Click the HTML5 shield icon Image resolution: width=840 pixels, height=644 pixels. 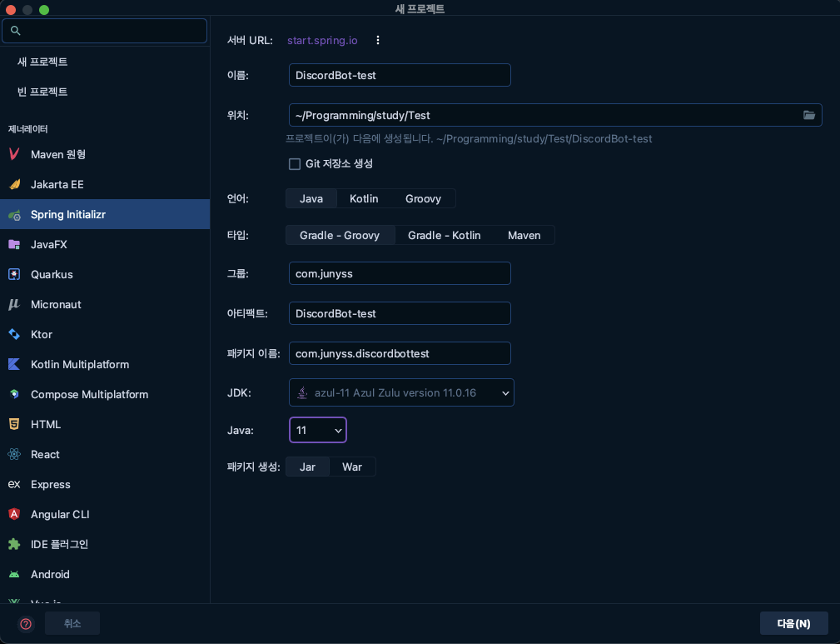(x=14, y=424)
